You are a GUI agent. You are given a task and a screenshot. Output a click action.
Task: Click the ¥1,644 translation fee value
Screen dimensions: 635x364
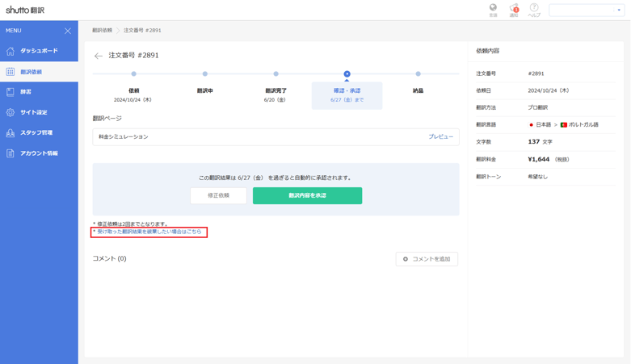pyautogui.click(x=539, y=159)
